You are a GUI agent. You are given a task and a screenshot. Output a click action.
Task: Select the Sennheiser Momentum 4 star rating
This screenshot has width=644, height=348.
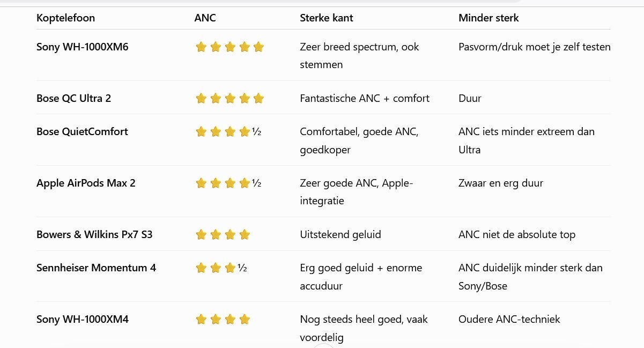pyautogui.click(x=221, y=268)
